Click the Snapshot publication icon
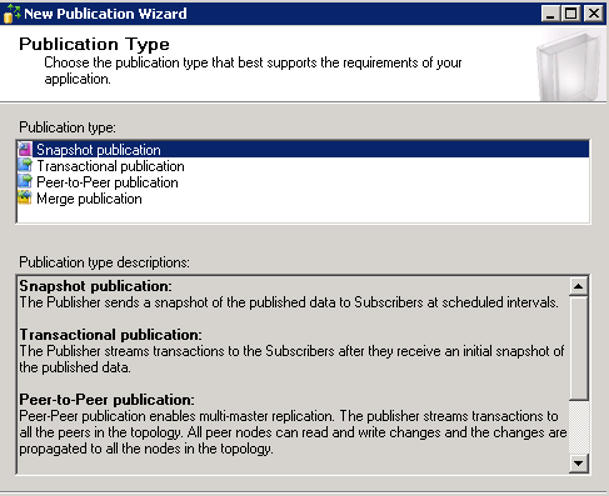 click(25, 150)
